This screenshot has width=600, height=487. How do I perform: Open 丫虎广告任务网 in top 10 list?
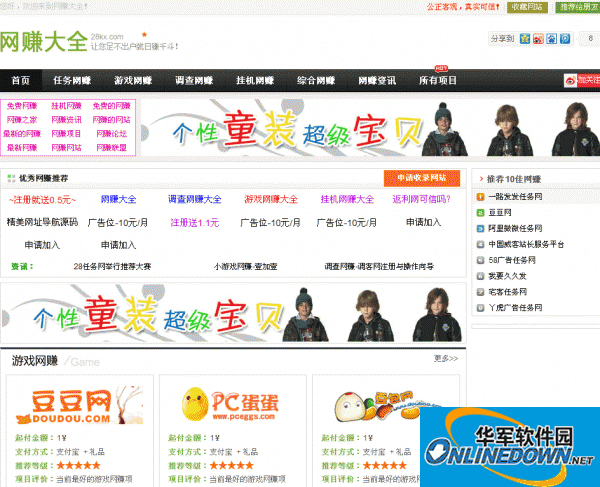click(515, 308)
